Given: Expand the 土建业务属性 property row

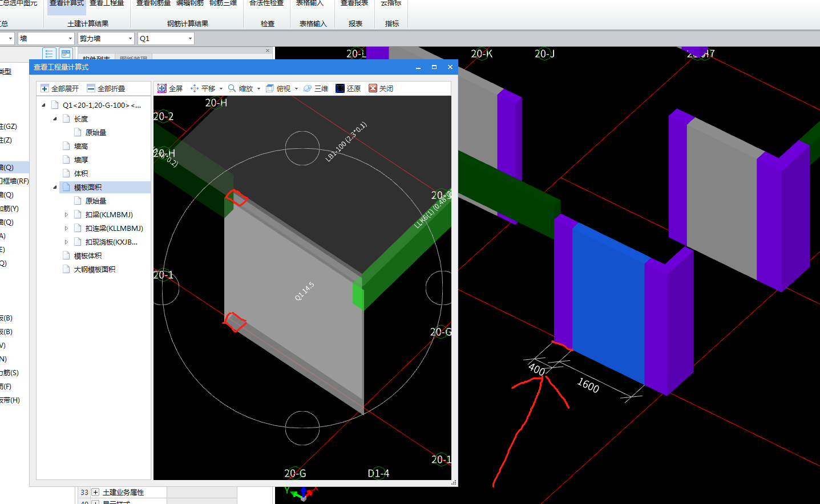Looking at the screenshot, I should (95, 492).
